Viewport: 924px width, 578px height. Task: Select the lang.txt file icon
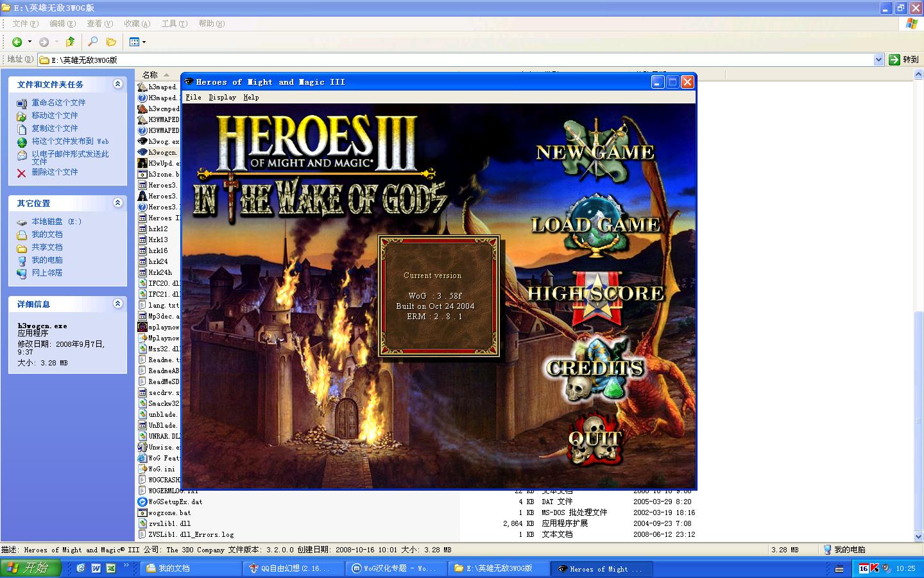(142, 305)
